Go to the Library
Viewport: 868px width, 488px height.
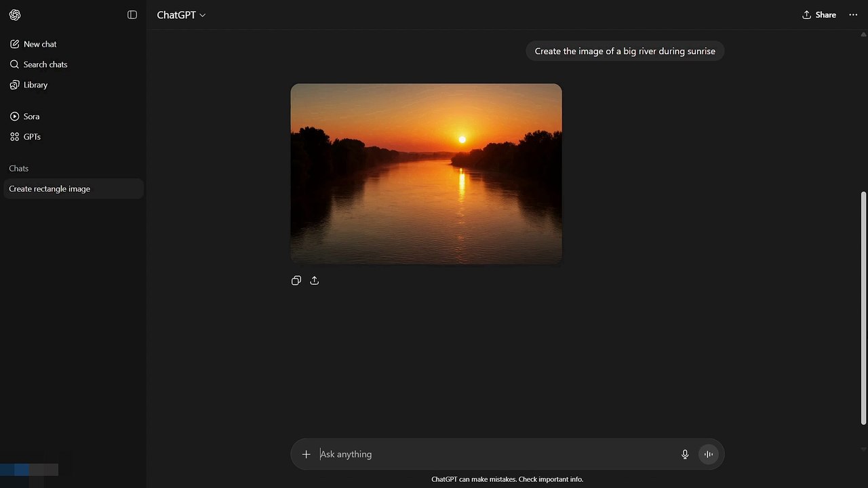click(x=73, y=85)
